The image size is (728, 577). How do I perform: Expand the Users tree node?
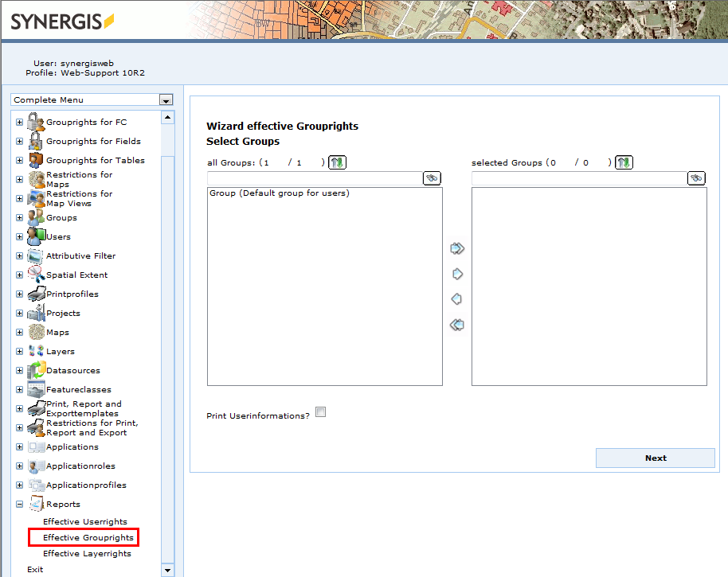(18, 236)
